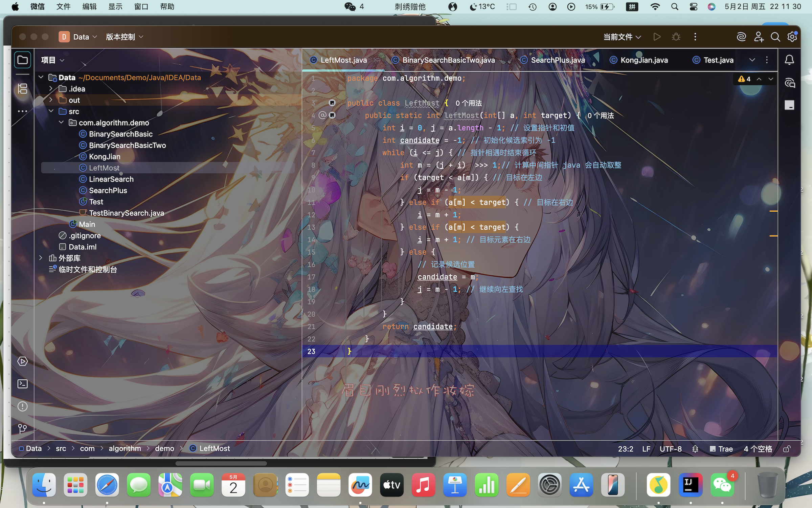Open WeChat from the Dock
Viewport: 812px width, 508px height.
click(x=722, y=485)
